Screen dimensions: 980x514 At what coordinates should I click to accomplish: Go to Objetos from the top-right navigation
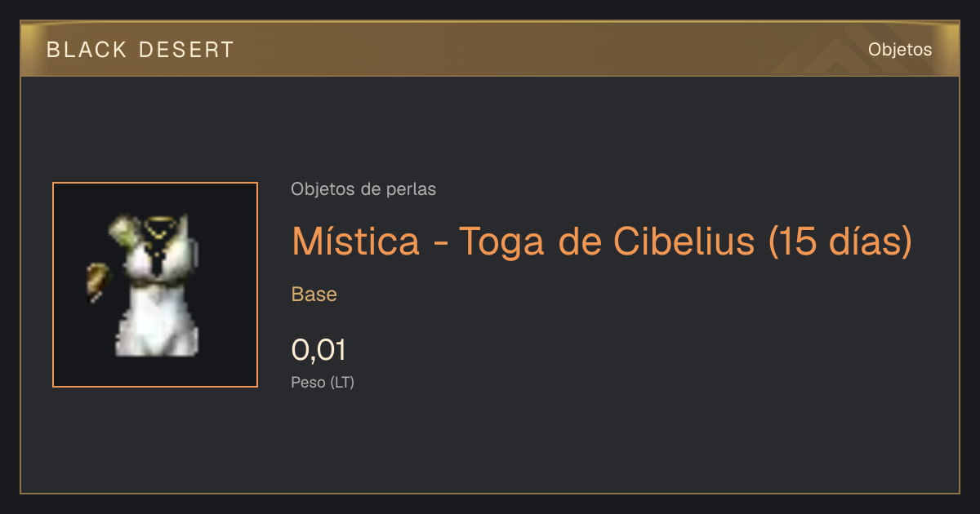click(900, 50)
